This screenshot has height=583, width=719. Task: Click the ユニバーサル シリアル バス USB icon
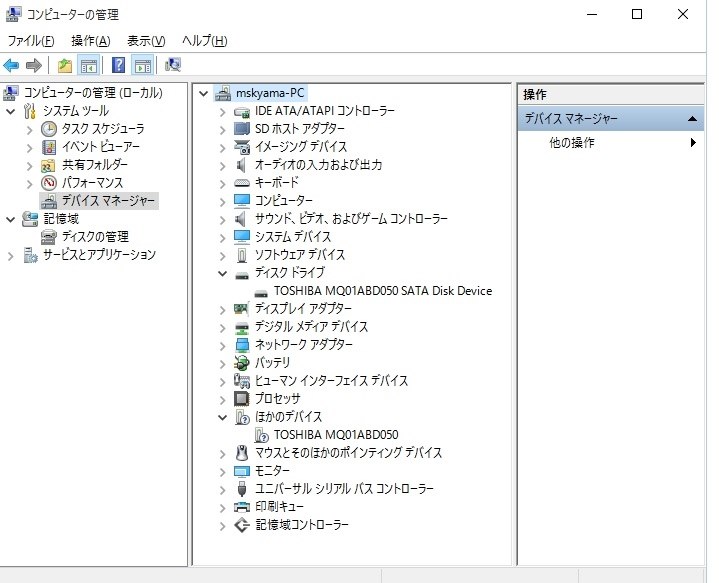click(x=242, y=489)
